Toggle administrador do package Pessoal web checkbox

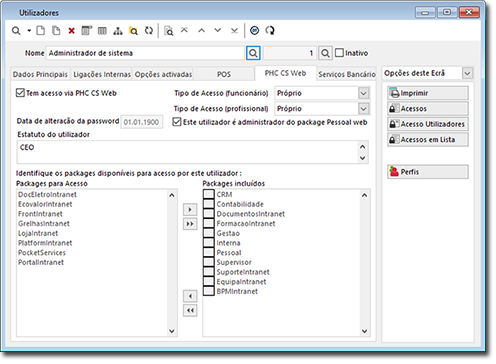[177, 122]
